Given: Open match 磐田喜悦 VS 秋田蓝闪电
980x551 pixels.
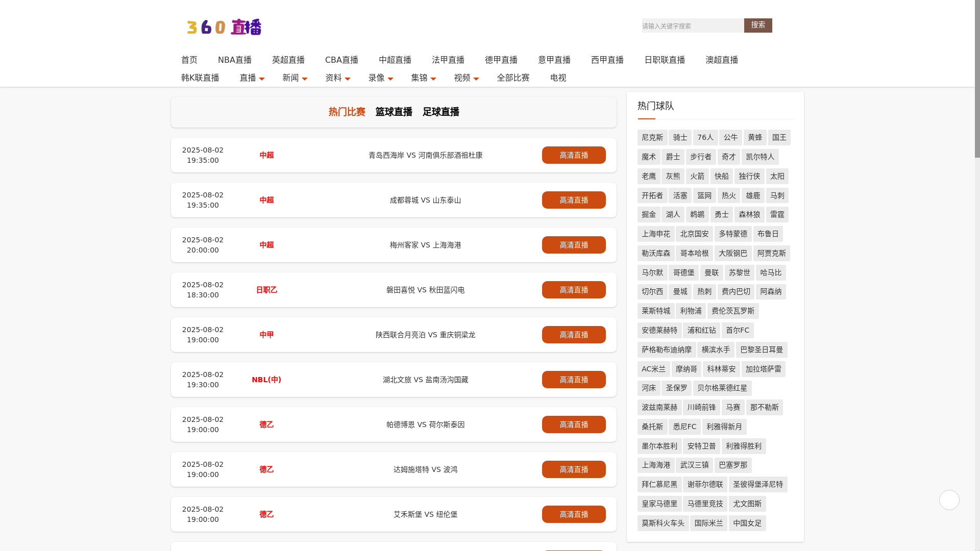Looking at the screenshot, I should click(x=426, y=290).
